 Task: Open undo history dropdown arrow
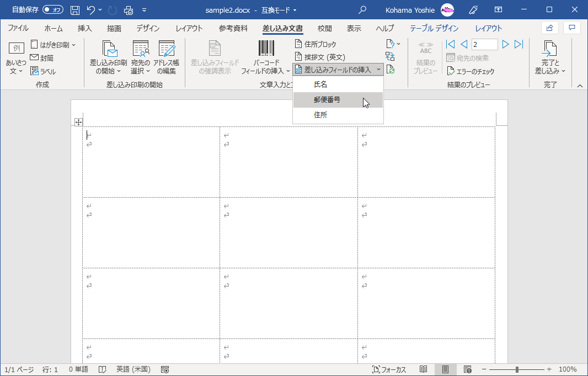tap(100, 10)
